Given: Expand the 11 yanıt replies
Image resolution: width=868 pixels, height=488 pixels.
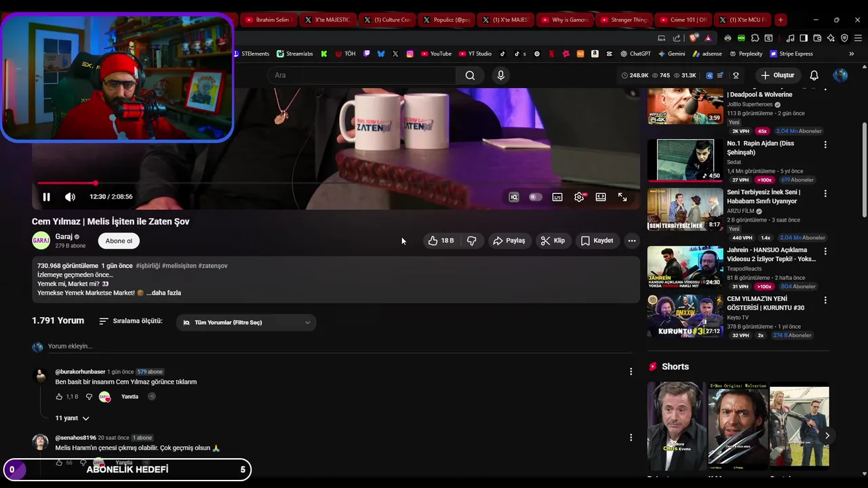Looking at the screenshot, I should point(72,418).
